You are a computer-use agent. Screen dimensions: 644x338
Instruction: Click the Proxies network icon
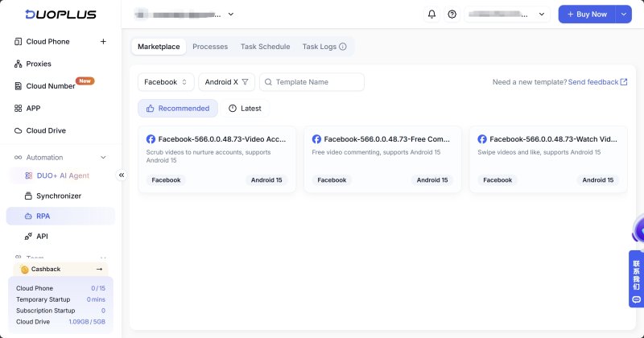coord(18,64)
